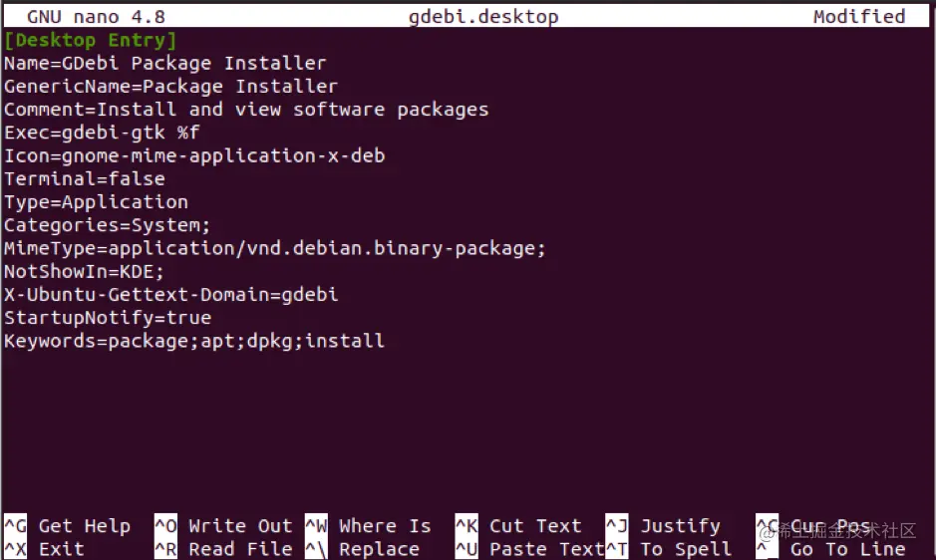936x560 pixels.
Task: Select the Terminal=false line
Action: (85, 178)
